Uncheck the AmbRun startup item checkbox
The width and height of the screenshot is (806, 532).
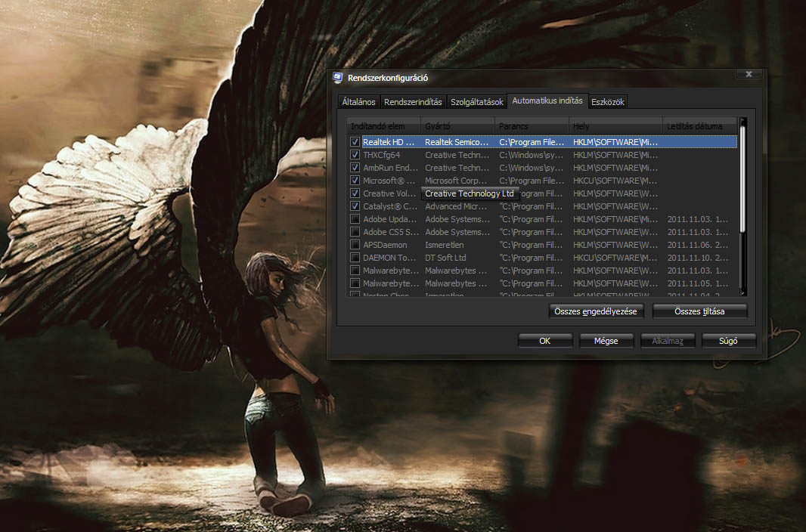pos(355,168)
